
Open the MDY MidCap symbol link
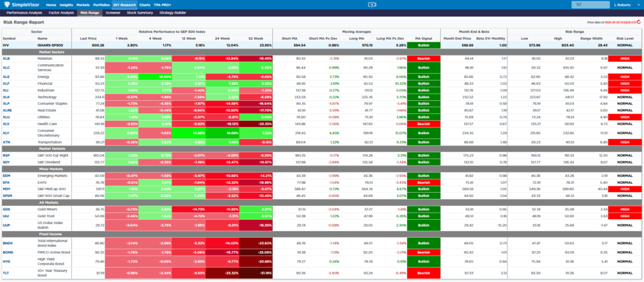click(6, 189)
